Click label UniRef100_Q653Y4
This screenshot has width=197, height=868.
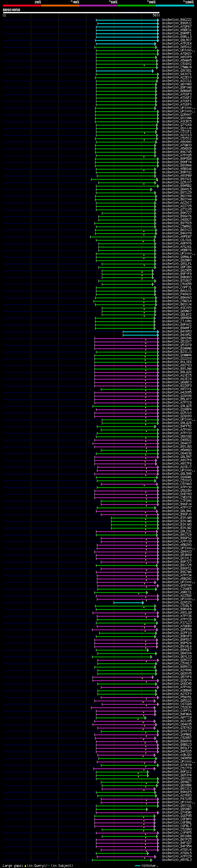[x=177, y=775]
